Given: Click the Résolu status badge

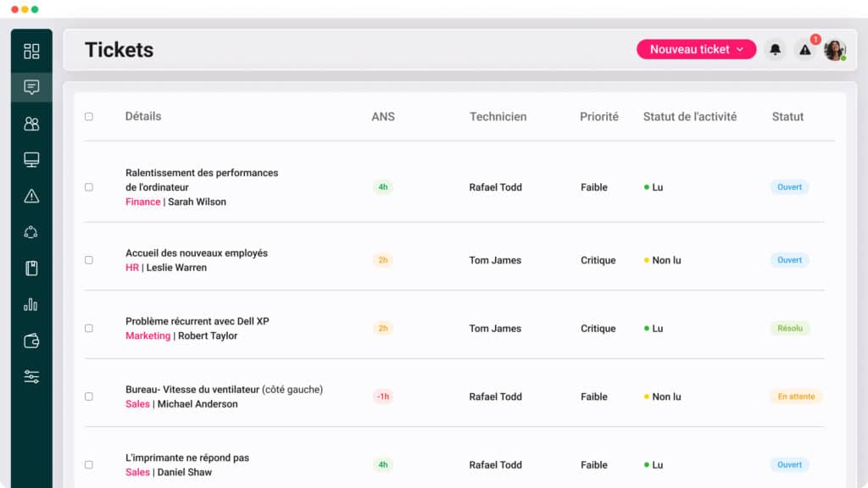Looking at the screenshot, I should [x=790, y=328].
